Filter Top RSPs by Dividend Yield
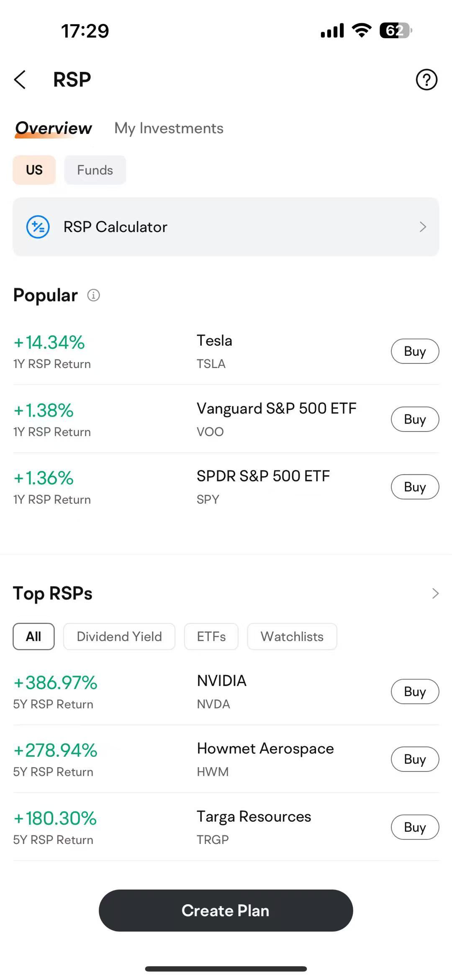Screen dimensions: 452x980 pyautogui.click(x=119, y=637)
